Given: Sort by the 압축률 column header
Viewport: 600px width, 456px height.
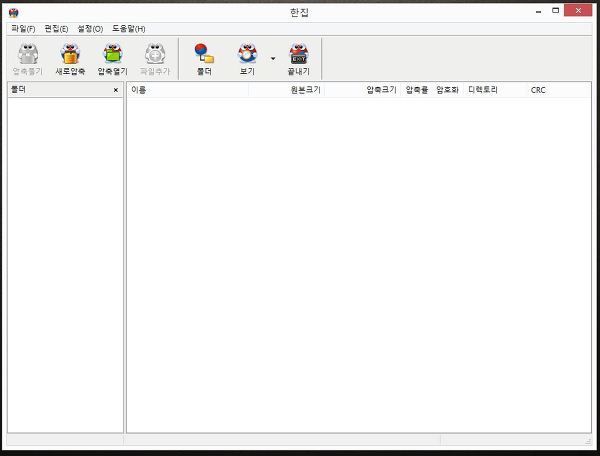Looking at the screenshot, I should coord(417,90).
